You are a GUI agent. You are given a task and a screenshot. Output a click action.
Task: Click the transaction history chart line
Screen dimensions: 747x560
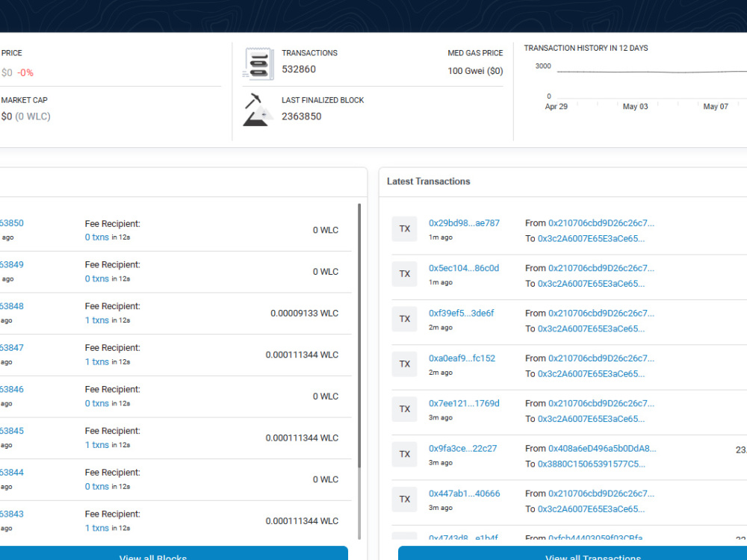coord(651,72)
